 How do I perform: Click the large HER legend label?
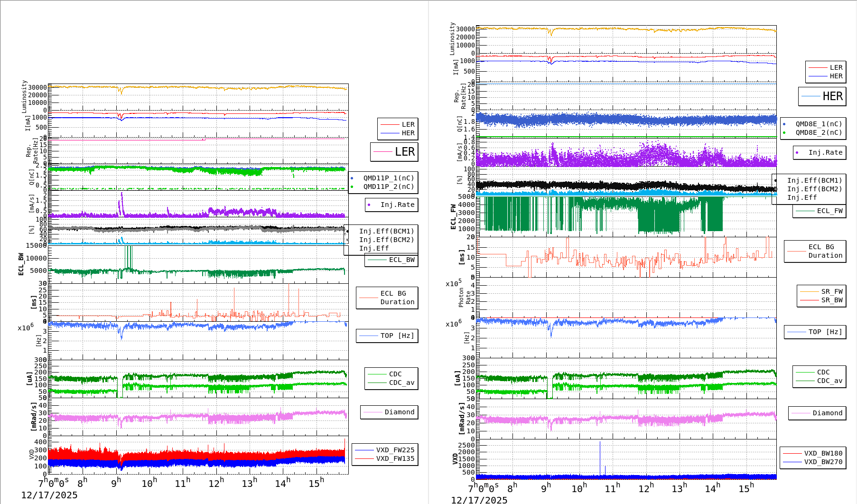click(x=832, y=96)
